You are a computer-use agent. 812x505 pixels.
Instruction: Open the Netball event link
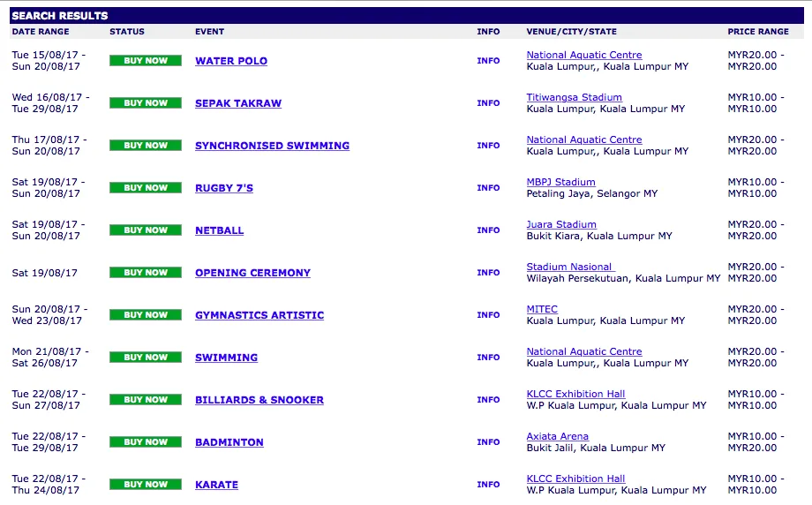[219, 230]
